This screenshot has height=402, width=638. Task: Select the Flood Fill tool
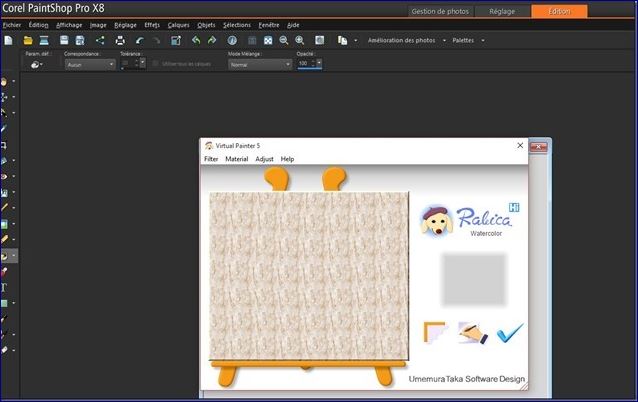[x=4, y=256]
